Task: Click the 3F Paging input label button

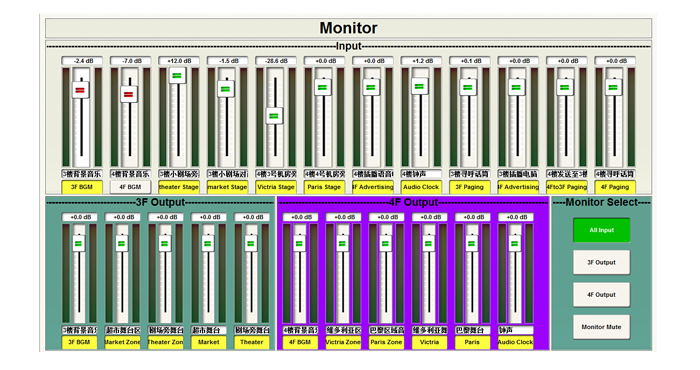Action: point(470,187)
